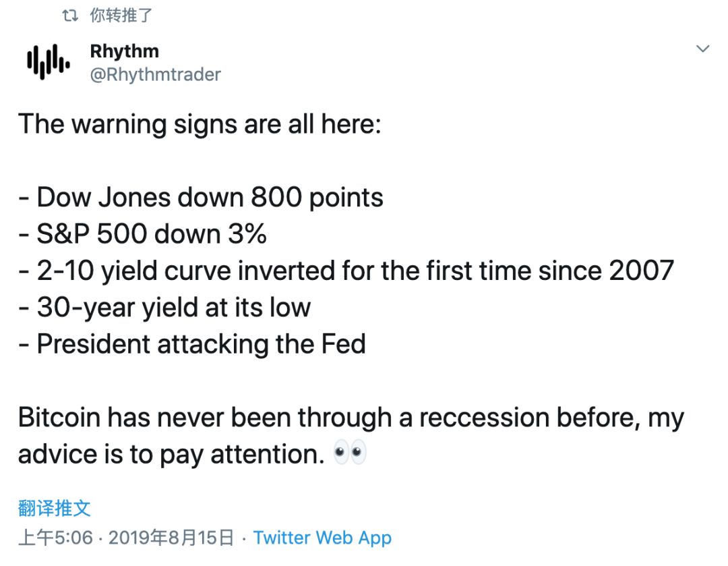Open the Rhythm waveform profile avatar
Screen dimensions: 728x566
click(49, 62)
